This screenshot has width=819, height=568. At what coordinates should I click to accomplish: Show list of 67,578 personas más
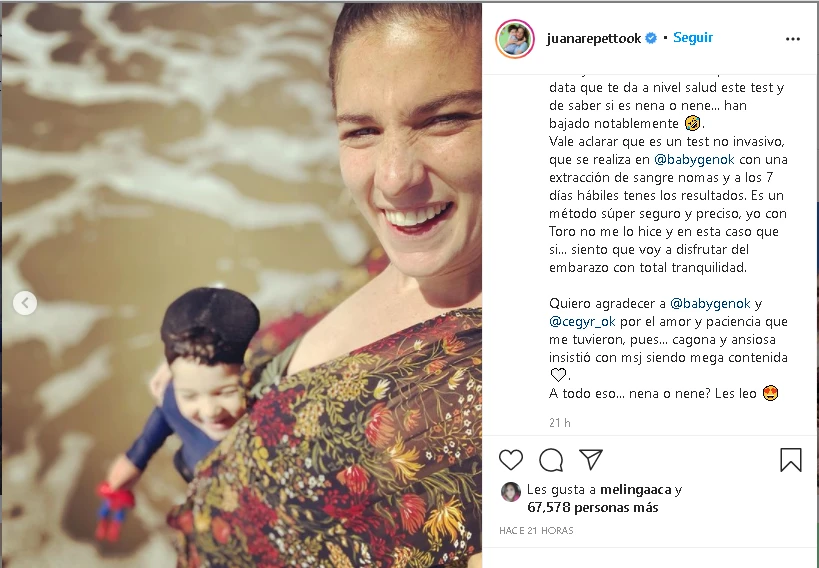pyautogui.click(x=593, y=507)
